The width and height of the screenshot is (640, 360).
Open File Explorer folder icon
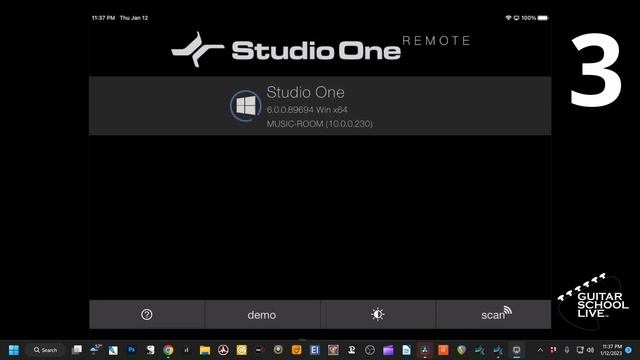point(205,350)
